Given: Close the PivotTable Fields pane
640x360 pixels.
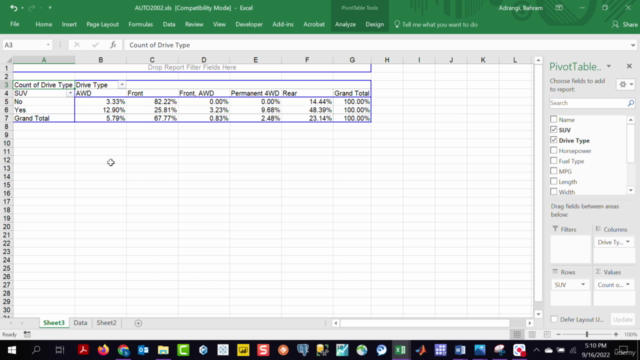Looking at the screenshot, I should tap(629, 66).
